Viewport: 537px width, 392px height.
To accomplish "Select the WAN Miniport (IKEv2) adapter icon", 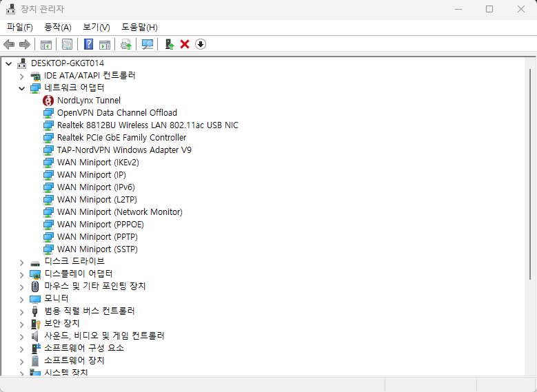I will pyautogui.click(x=48, y=163).
